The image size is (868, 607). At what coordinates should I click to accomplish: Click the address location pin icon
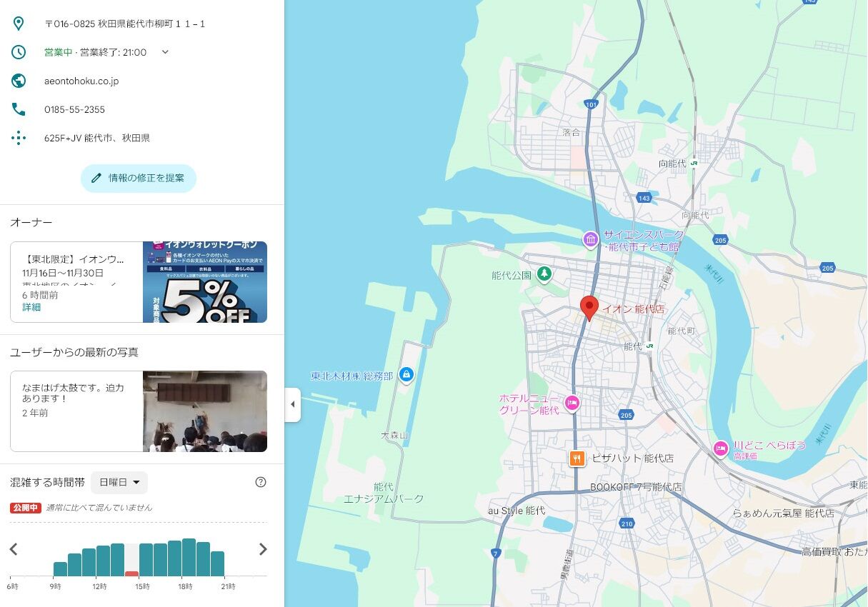coord(19,24)
